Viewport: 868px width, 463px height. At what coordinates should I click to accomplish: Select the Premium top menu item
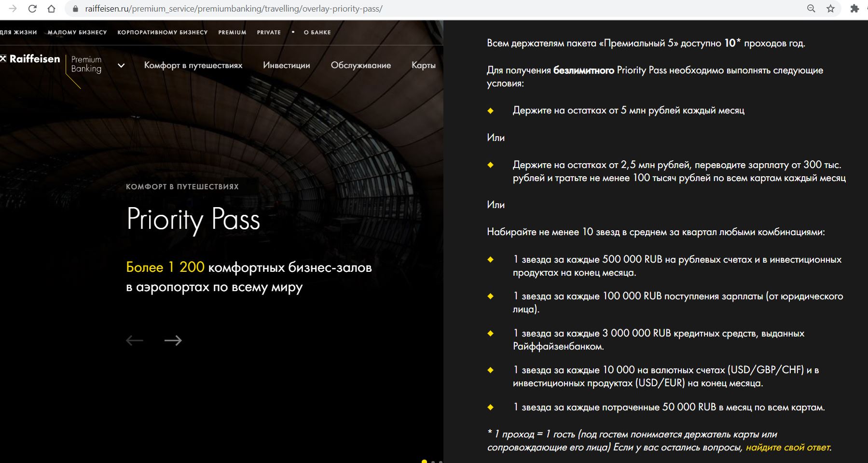(232, 32)
